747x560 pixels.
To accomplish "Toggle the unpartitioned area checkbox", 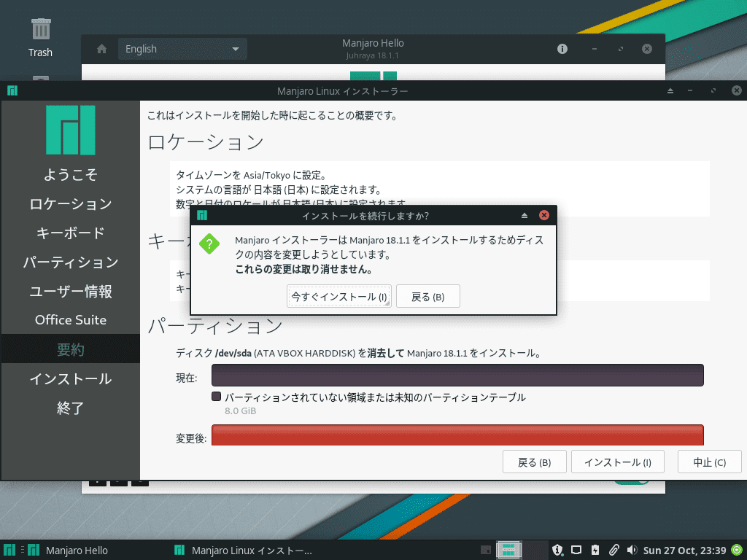I will tap(216, 396).
